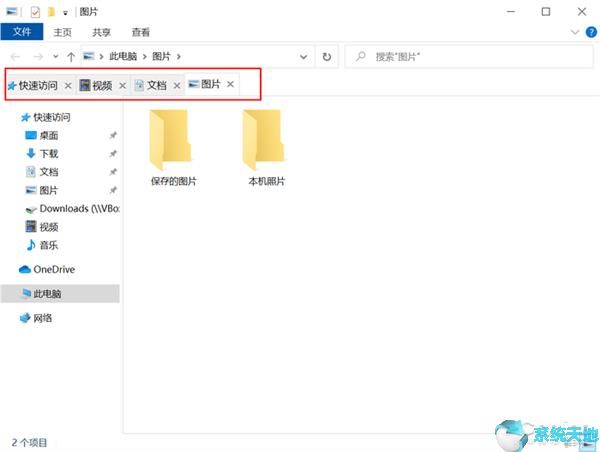
Task: Open the Downloads network share in sidebar
Action: pos(72,209)
